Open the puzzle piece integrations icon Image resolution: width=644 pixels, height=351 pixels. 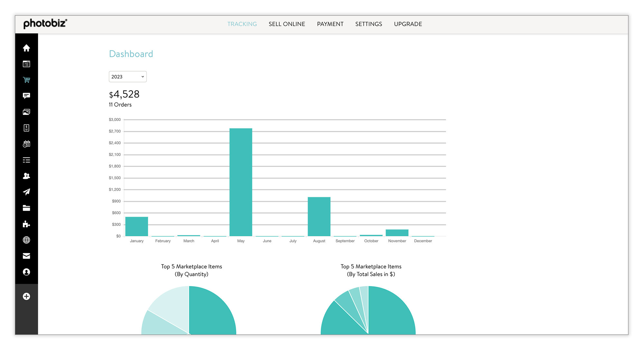tap(27, 224)
